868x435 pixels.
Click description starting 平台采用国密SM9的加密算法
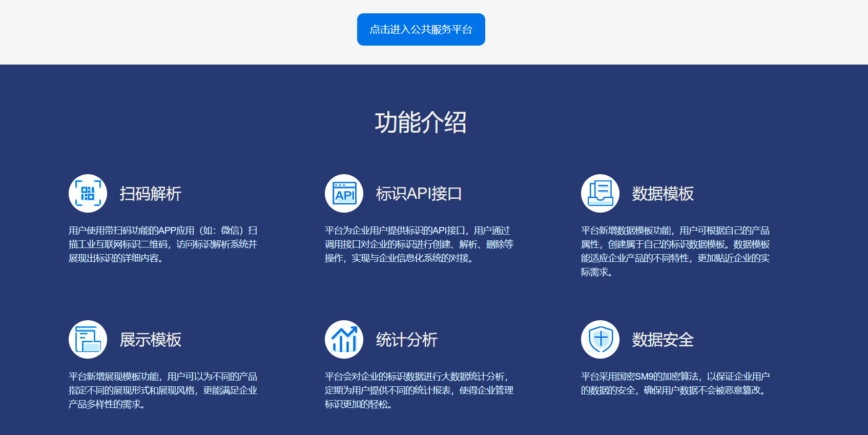tap(675, 383)
